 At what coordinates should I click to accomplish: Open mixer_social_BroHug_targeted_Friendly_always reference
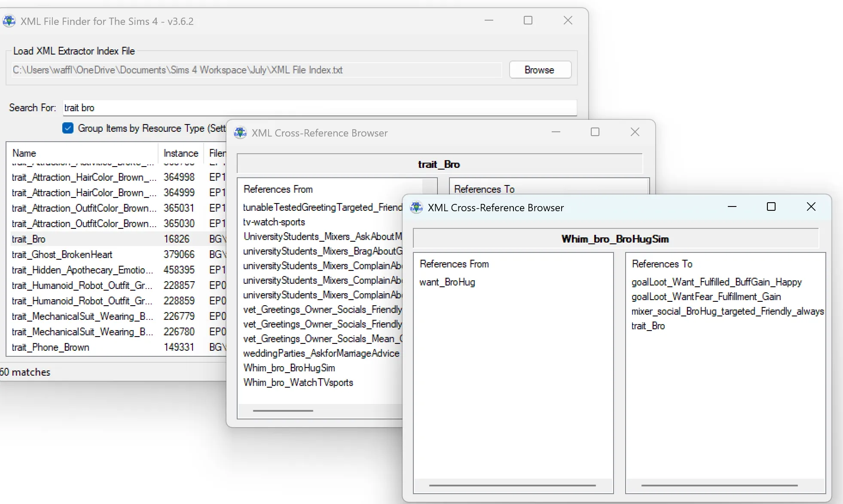727,311
